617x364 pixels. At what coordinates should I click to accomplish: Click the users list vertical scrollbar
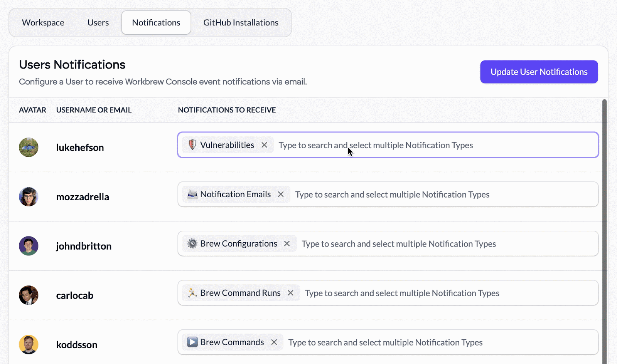pos(604,231)
